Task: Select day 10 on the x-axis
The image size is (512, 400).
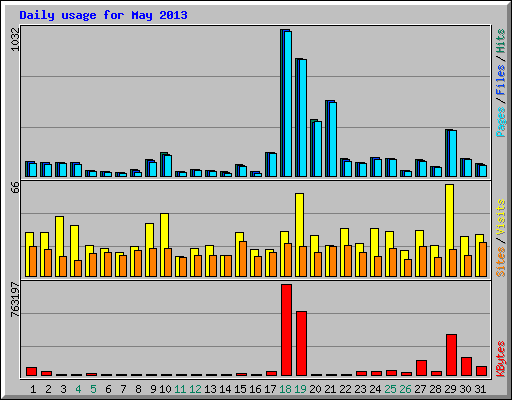Action: 165,389
